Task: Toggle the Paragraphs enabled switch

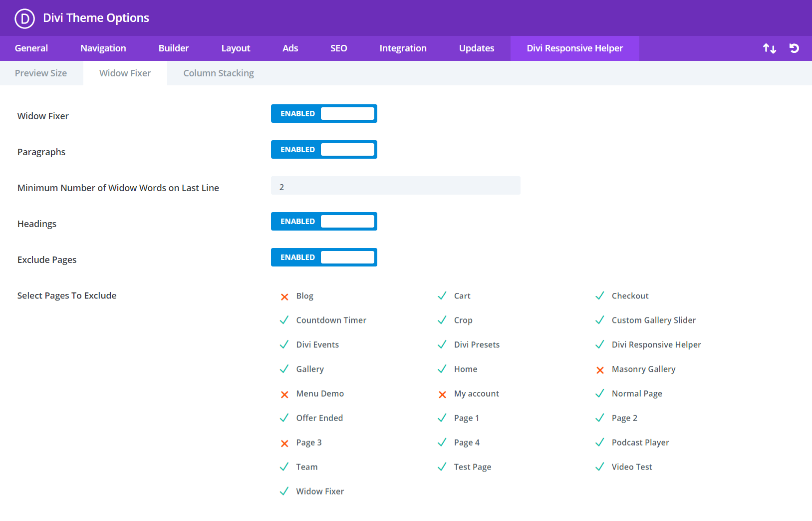Action: [x=324, y=150]
